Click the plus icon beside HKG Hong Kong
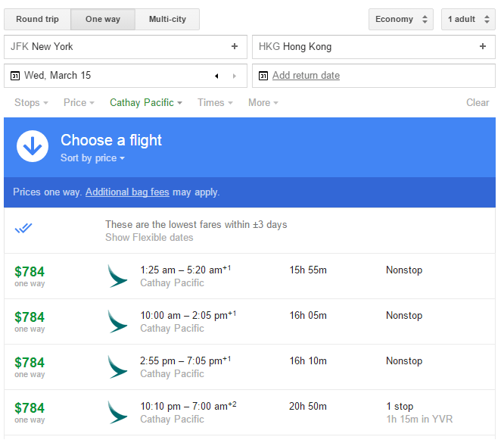This screenshot has width=504, height=440. [483, 47]
